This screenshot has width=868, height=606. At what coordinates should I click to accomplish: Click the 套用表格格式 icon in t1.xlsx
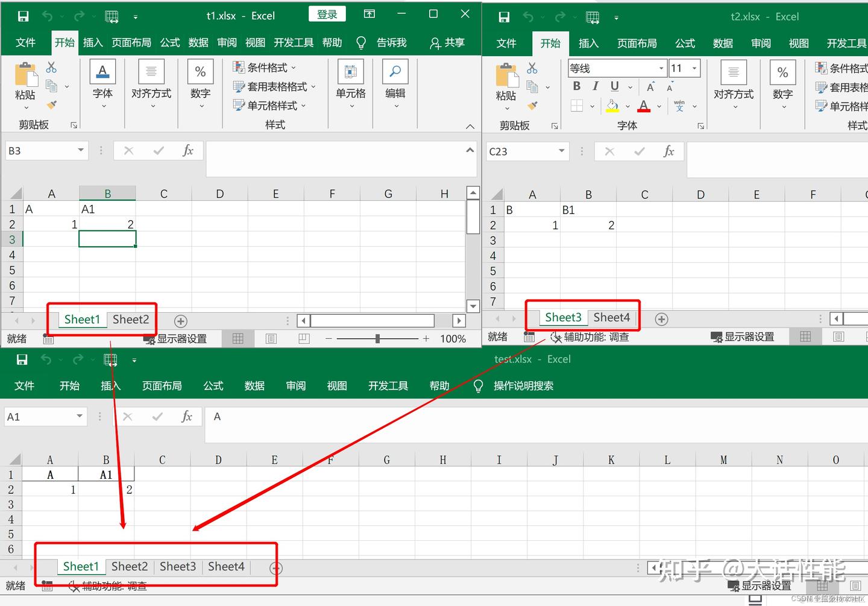coord(238,86)
